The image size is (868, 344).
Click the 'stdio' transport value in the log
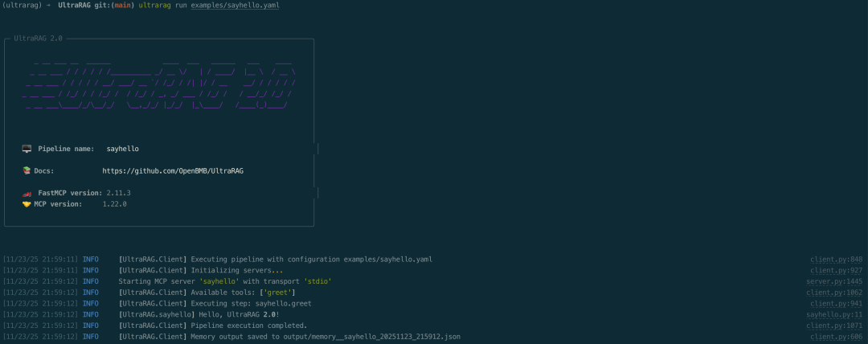coord(317,281)
